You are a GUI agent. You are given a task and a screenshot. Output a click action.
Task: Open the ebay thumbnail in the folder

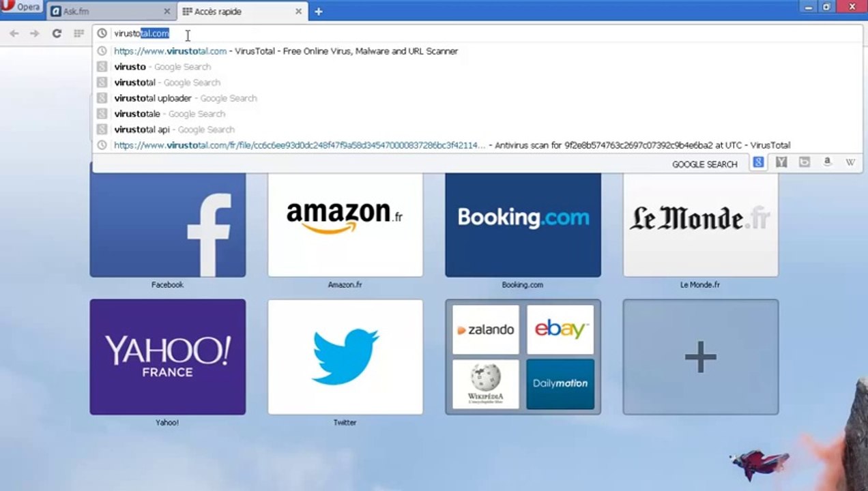560,330
